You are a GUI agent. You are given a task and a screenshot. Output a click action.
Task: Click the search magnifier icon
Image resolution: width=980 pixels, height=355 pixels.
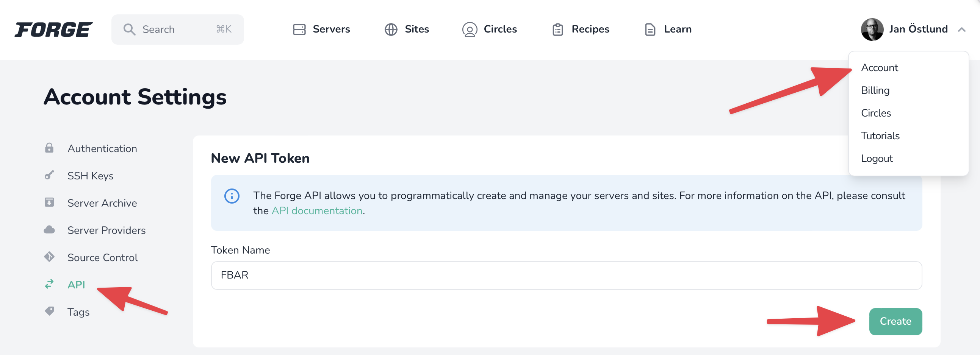[x=129, y=30]
